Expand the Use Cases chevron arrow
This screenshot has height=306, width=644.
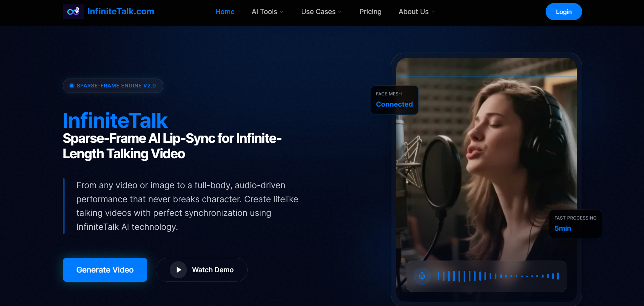[340, 12]
